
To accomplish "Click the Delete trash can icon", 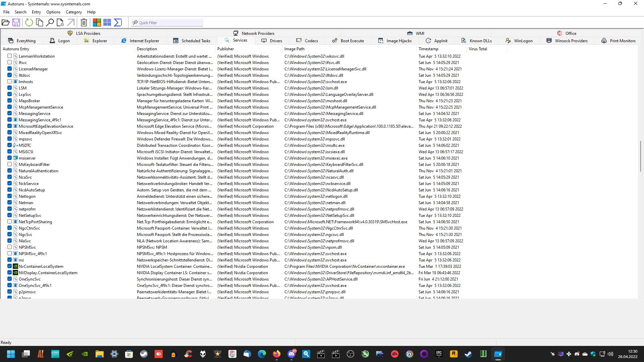I will click(84, 22).
